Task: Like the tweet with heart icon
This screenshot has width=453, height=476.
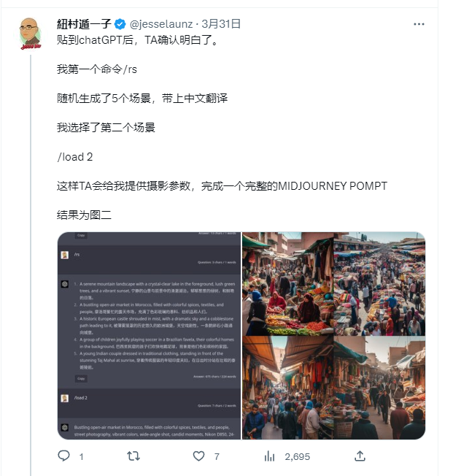Action: coord(198,456)
